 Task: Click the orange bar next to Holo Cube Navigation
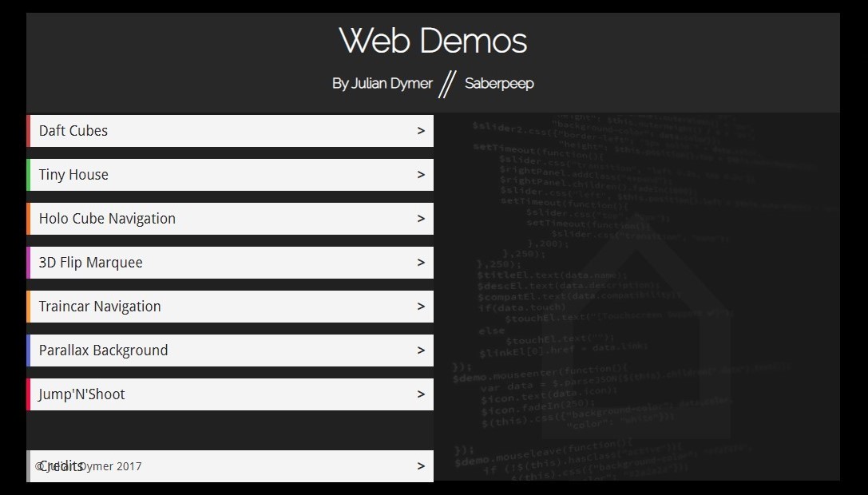[30, 218]
